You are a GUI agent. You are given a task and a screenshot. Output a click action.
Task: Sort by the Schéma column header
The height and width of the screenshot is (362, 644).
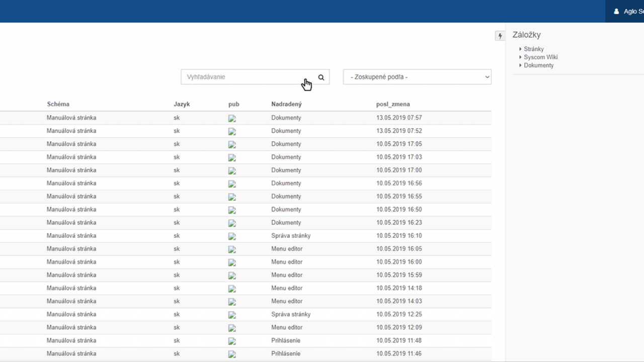pyautogui.click(x=58, y=104)
